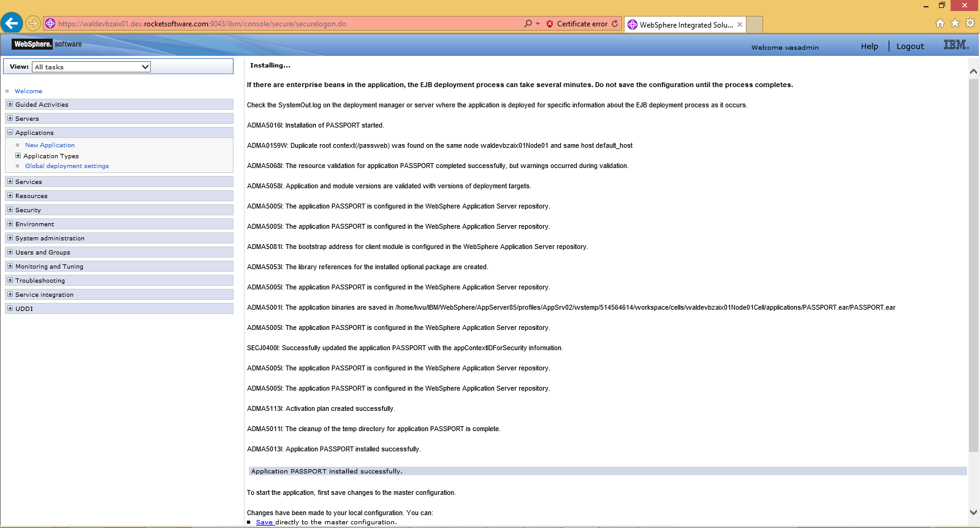This screenshot has width=980, height=528.
Task: Open Favorites with the star icon
Action: (x=955, y=23)
